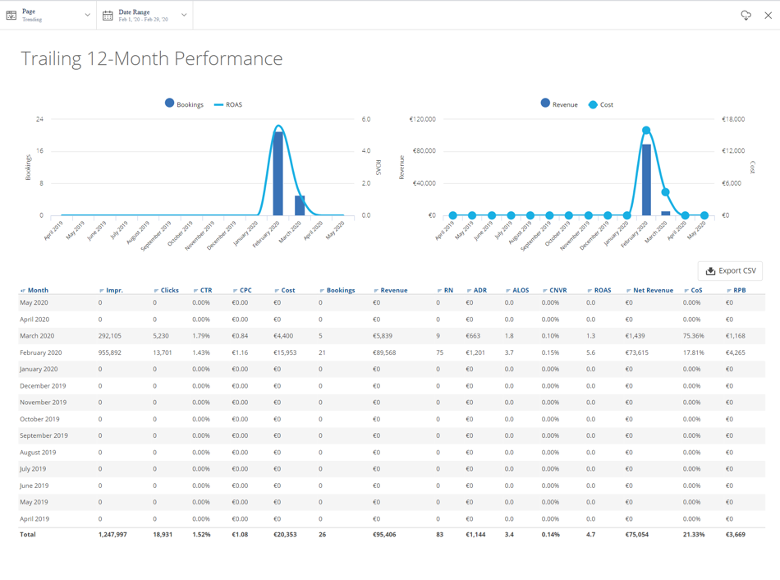Close the performance panel with X

(x=768, y=15)
